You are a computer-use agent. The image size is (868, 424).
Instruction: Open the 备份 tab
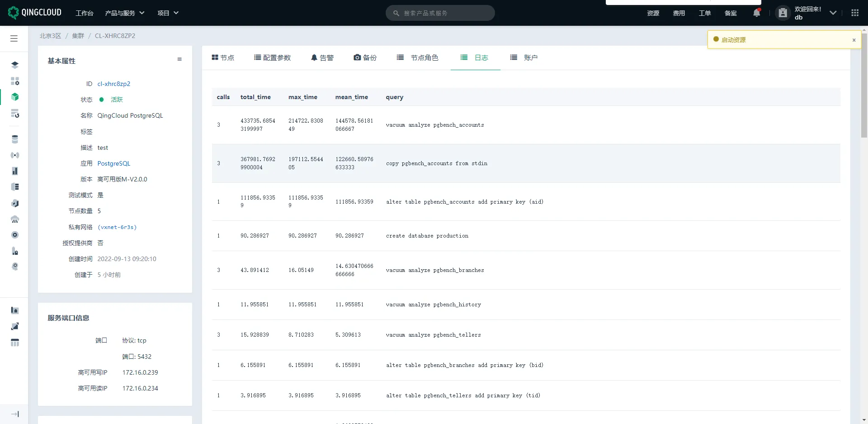pyautogui.click(x=365, y=58)
